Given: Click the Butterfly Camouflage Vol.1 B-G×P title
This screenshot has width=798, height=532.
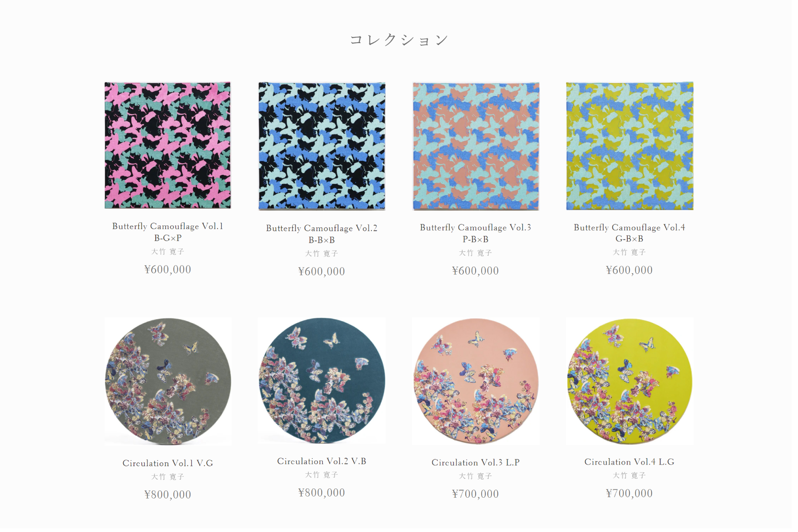Looking at the screenshot, I should point(168,232).
